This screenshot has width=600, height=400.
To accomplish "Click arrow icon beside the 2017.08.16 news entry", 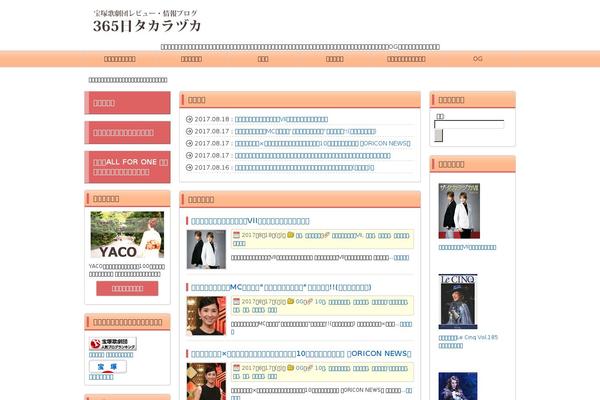I will click(x=189, y=167).
